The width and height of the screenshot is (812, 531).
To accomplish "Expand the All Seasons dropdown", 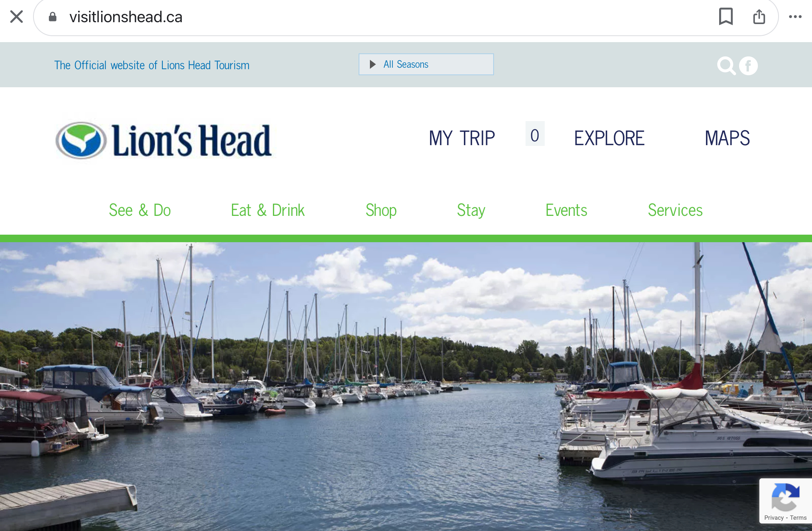I will pos(426,64).
